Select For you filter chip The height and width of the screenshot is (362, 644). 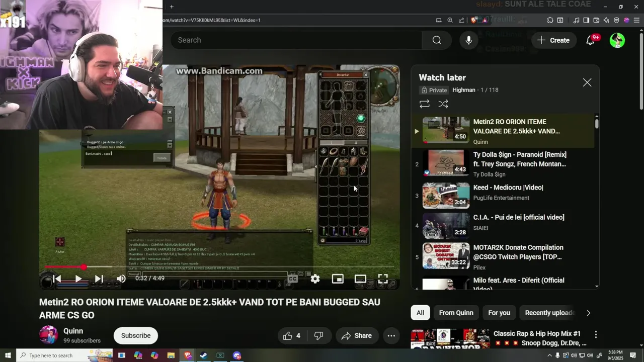click(499, 313)
